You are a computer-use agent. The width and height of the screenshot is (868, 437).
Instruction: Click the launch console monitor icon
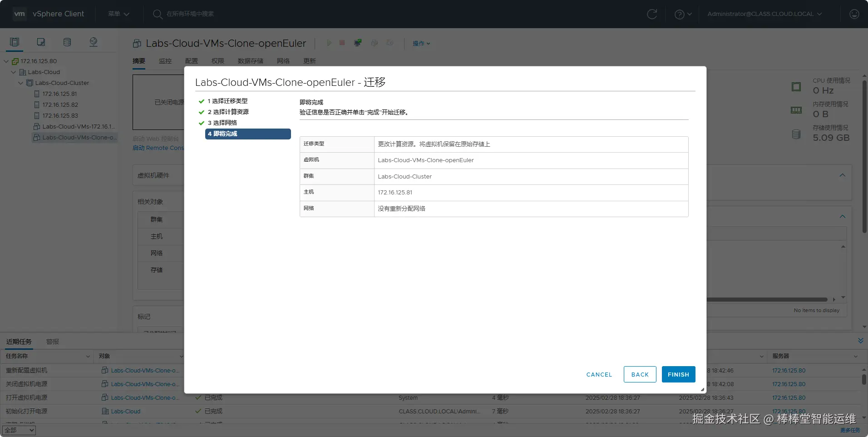tap(358, 43)
